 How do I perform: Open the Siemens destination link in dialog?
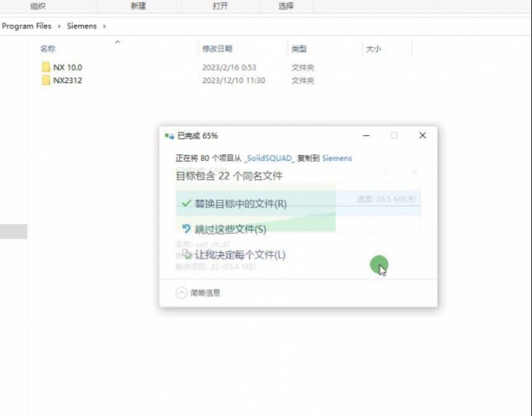(337, 158)
